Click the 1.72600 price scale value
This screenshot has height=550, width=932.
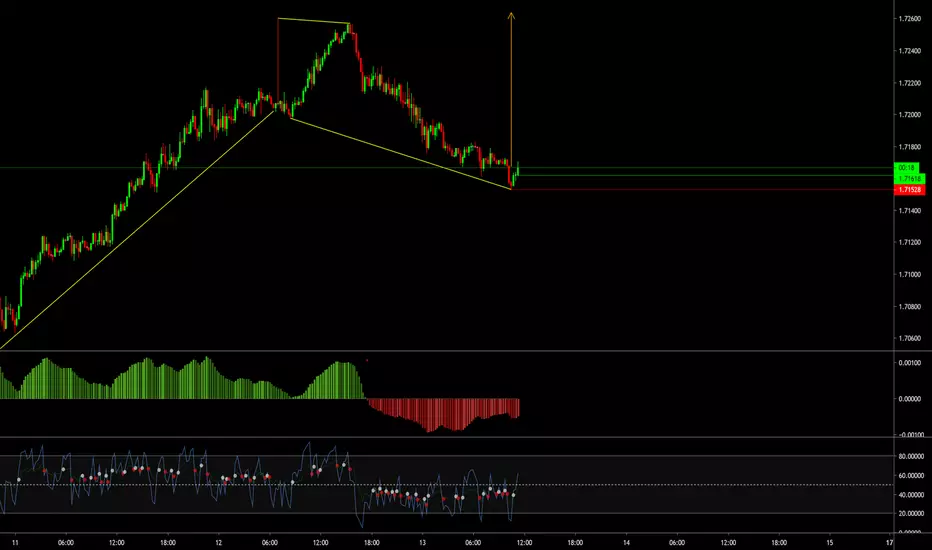909,19
